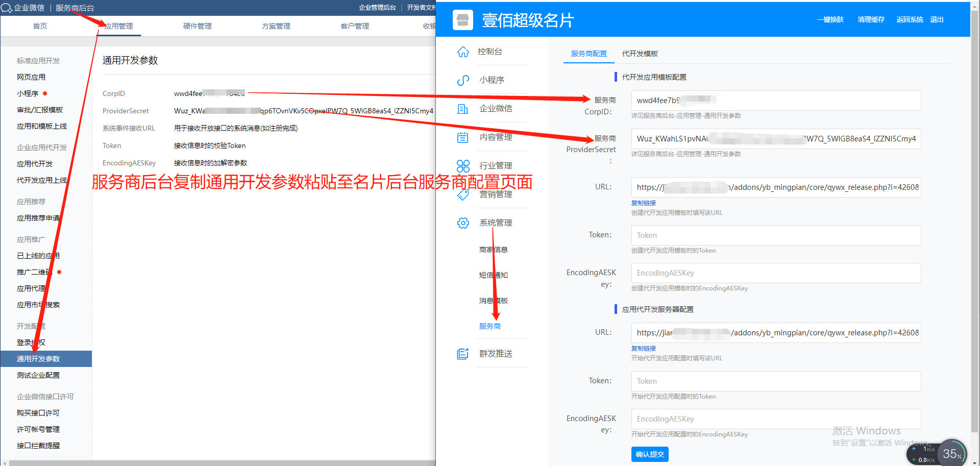Screen dimensions: 980x466
Task: Open 小程序 menu in sidebar
Action: [492, 80]
